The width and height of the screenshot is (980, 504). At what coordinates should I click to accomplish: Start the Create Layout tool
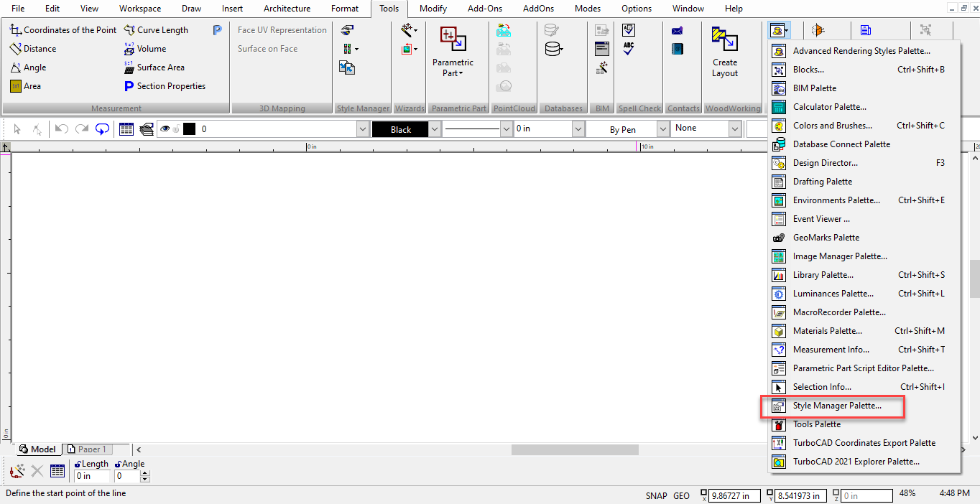(x=725, y=50)
